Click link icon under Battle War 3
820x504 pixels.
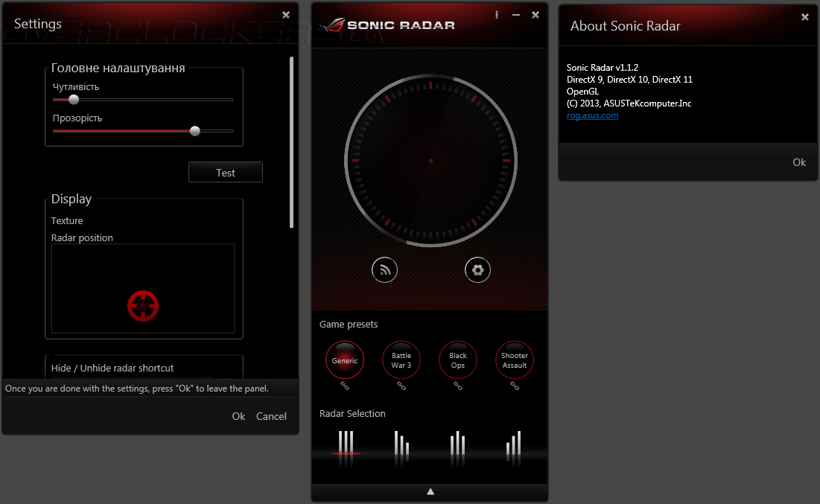coord(401,386)
